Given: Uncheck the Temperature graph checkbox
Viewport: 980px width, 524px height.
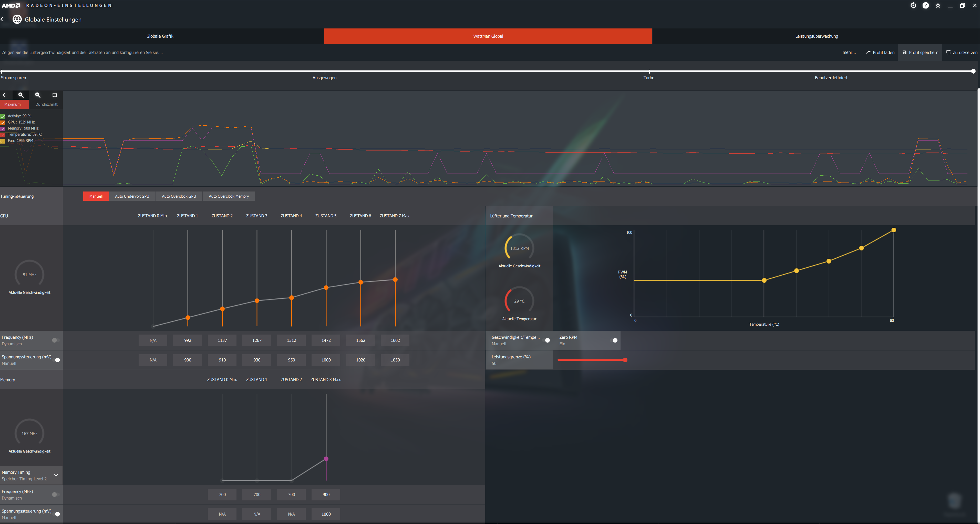Looking at the screenshot, I should click(3, 135).
